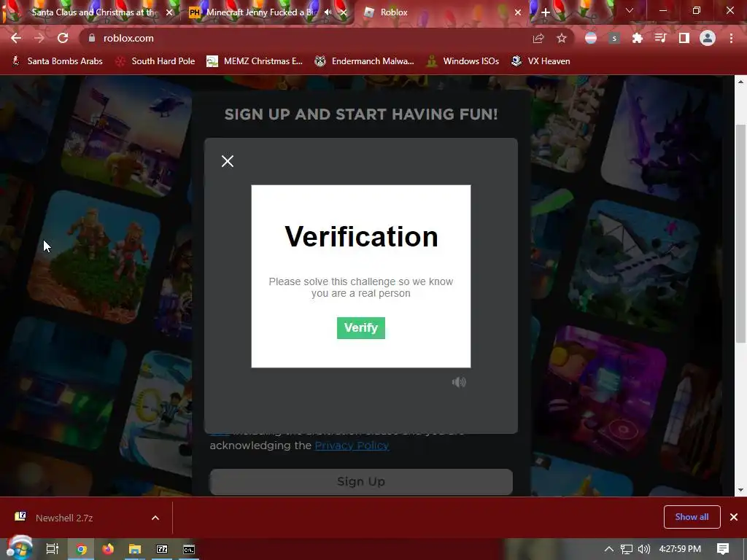Click the lock site-info icon

92,38
